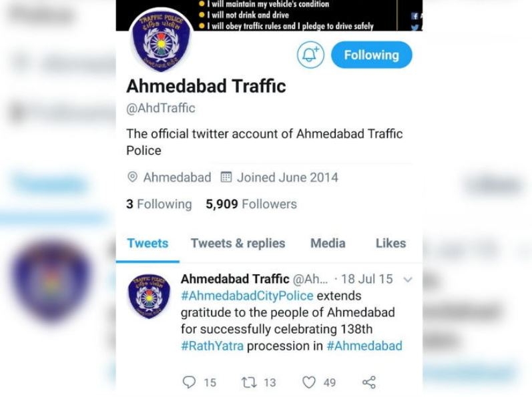Viewport: 532px width, 397px height.
Task: Open the Media tab
Action: pos(328,244)
